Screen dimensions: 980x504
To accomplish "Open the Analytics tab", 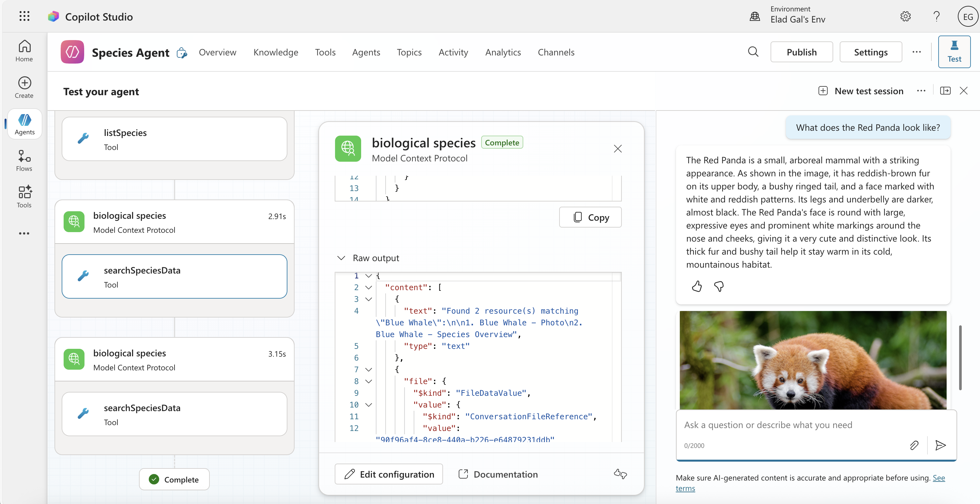I will click(502, 52).
